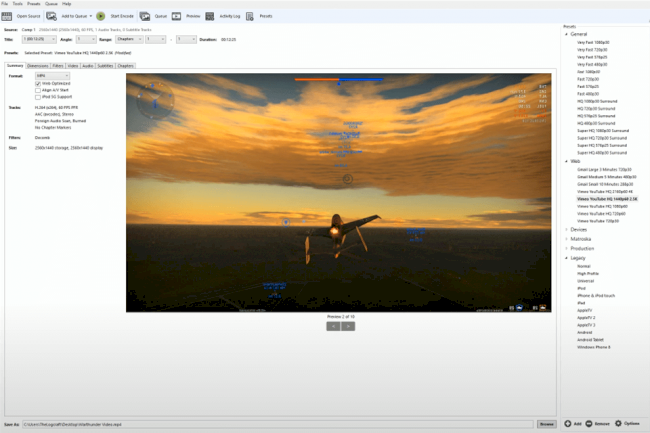Switch to the Audio tab
The height and width of the screenshot is (433, 650).
88,66
